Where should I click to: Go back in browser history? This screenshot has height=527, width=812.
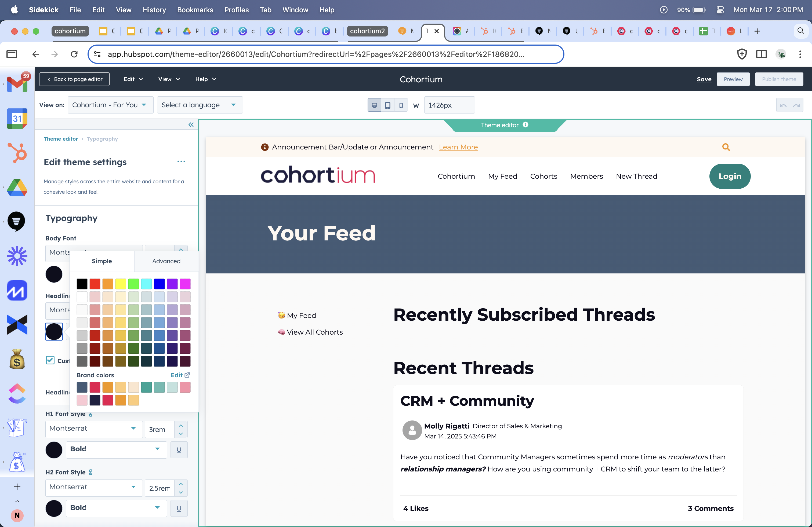tap(35, 54)
